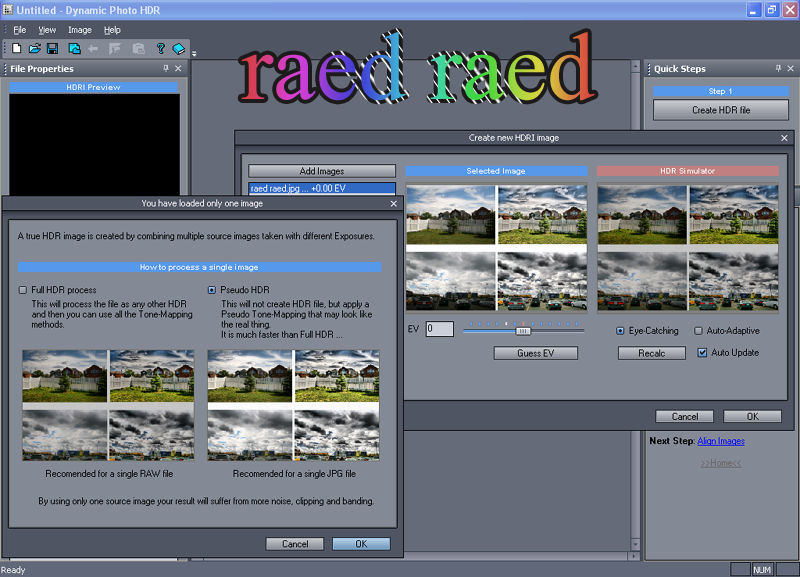Viewport: 800px width, 577px height.
Task: Close the File Properties panel
Action: click(x=178, y=68)
